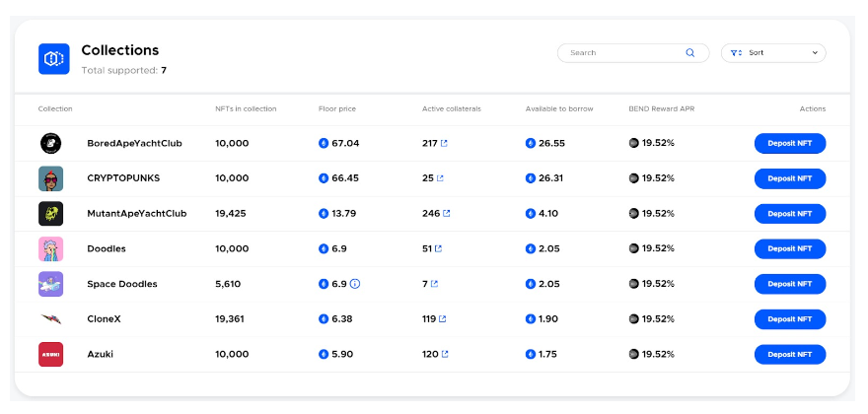
Task: Open external link next to 119 collaterals
Action: [442, 319]
